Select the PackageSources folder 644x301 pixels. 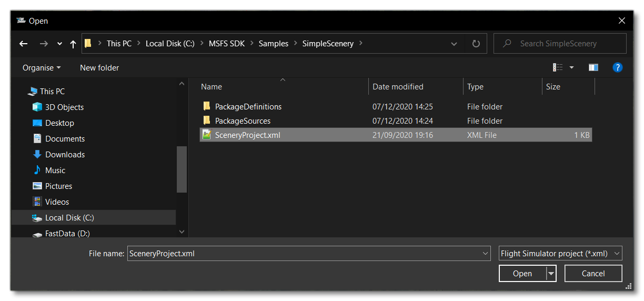(x=243, y=121)
